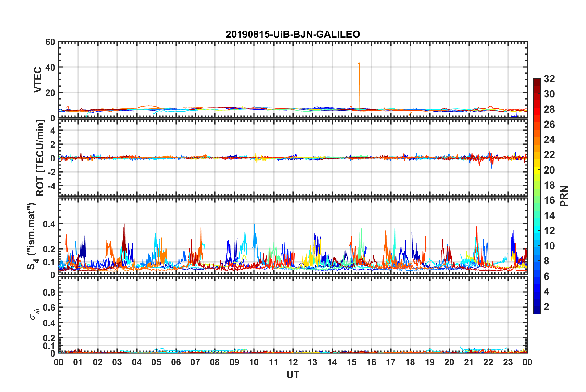
Task: Click the "0.8" tick on the σφ axis
Action: click(x=49, y=292)
